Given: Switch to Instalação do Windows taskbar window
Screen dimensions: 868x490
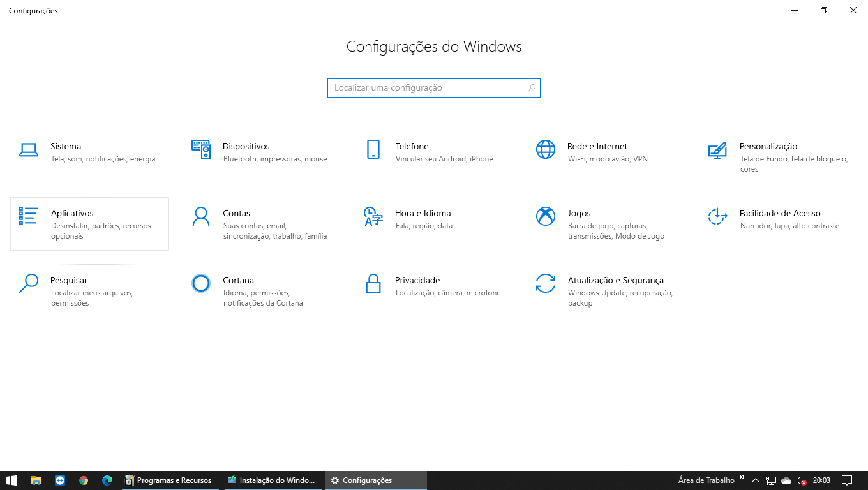Looking at the screenshot, I should (273, 480).
